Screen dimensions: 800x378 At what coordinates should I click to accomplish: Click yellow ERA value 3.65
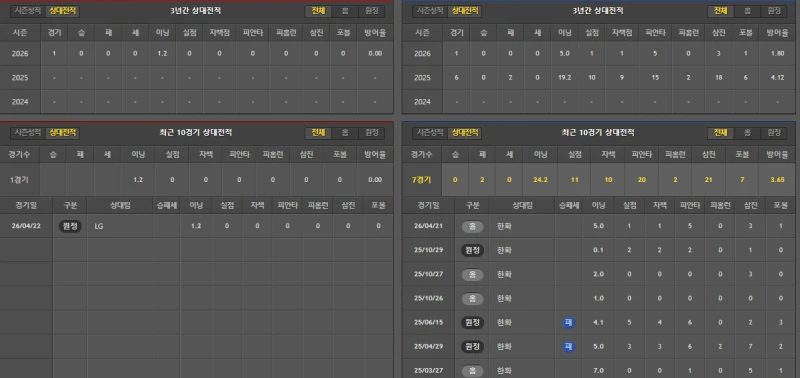778,180
